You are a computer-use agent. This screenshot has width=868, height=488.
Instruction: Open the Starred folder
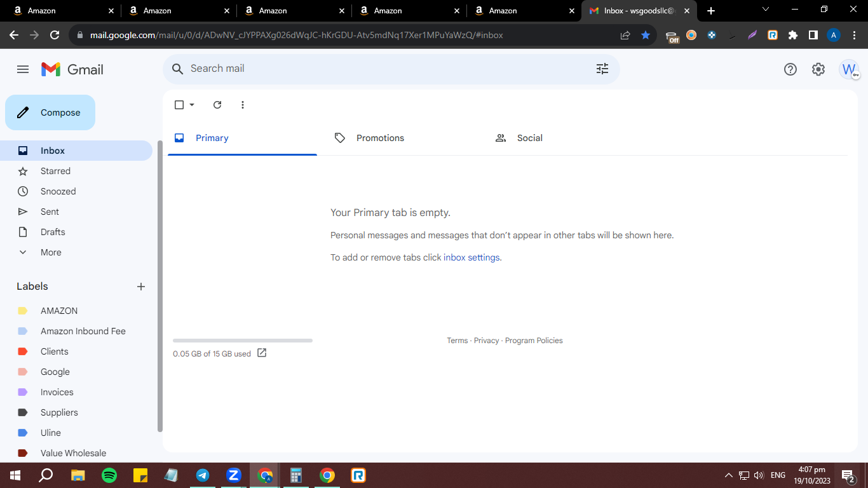click(x=76, y=171)
